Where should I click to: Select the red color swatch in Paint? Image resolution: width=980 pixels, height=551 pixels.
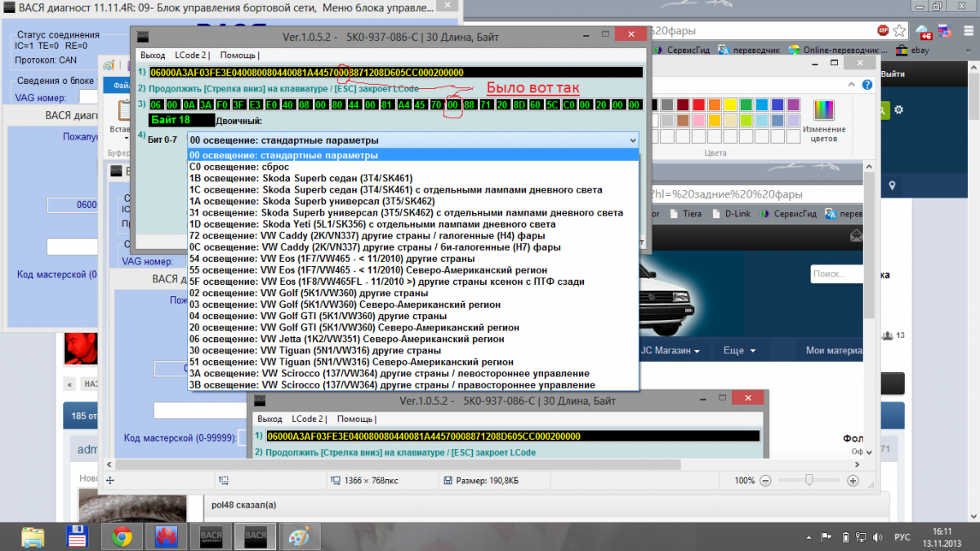tap(698, 104)
